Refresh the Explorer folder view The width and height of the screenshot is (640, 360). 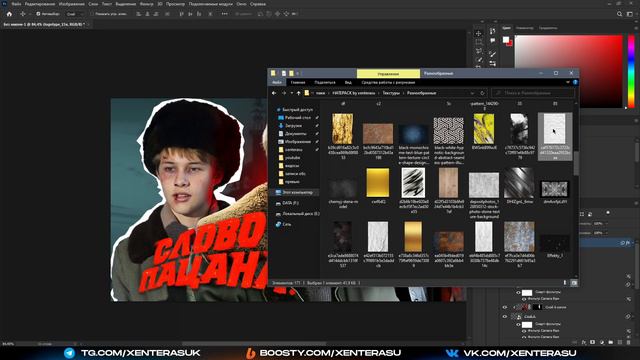(x=482, y=93)
